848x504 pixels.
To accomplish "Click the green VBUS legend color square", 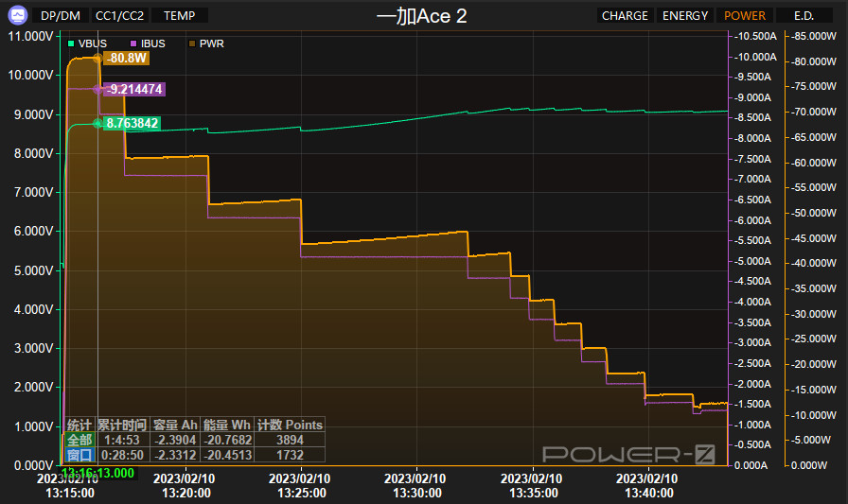I will (71, 43).
